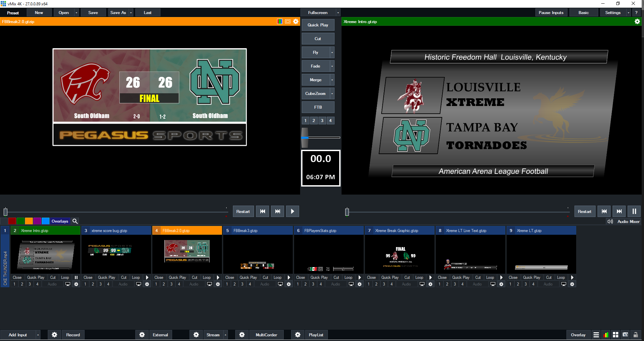Screen dimensions: 644x341
Task: Open the snapshot camera icon in bottom bar
Action: click(625, 335)
